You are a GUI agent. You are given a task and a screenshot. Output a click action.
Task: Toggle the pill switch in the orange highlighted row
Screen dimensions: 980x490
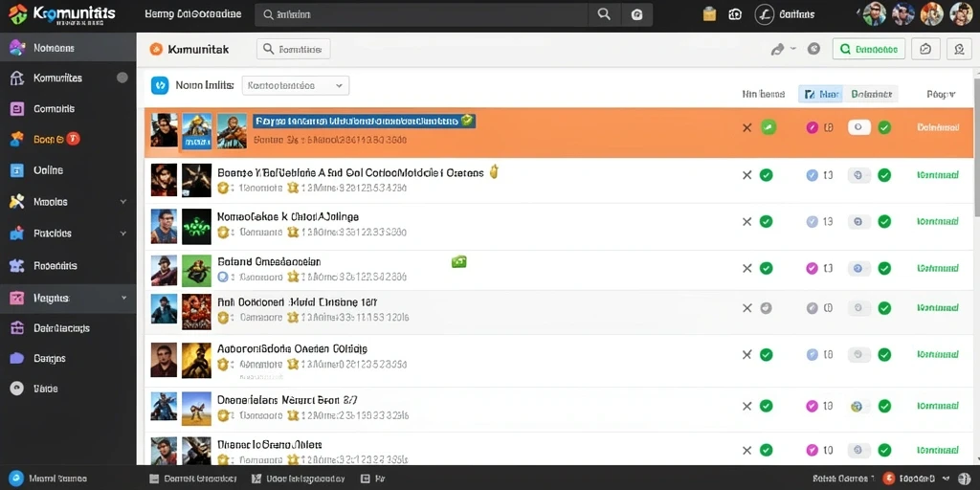[859, 127]
